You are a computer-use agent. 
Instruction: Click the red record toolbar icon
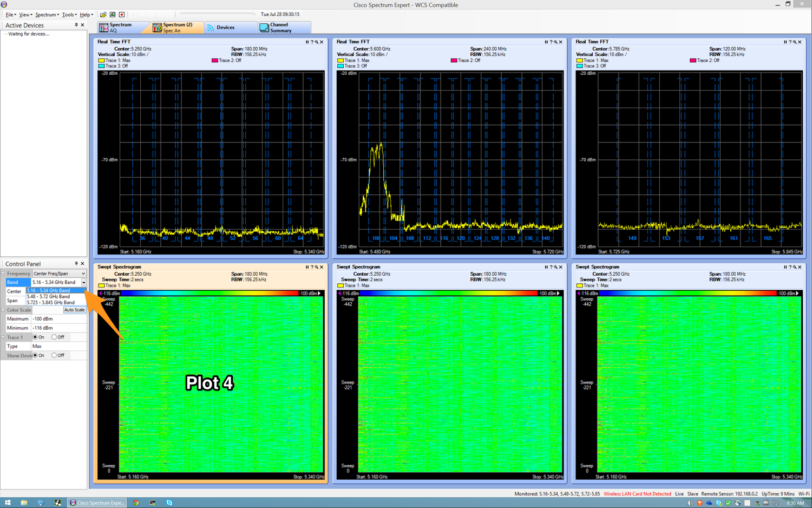click(x=121, y=15)
